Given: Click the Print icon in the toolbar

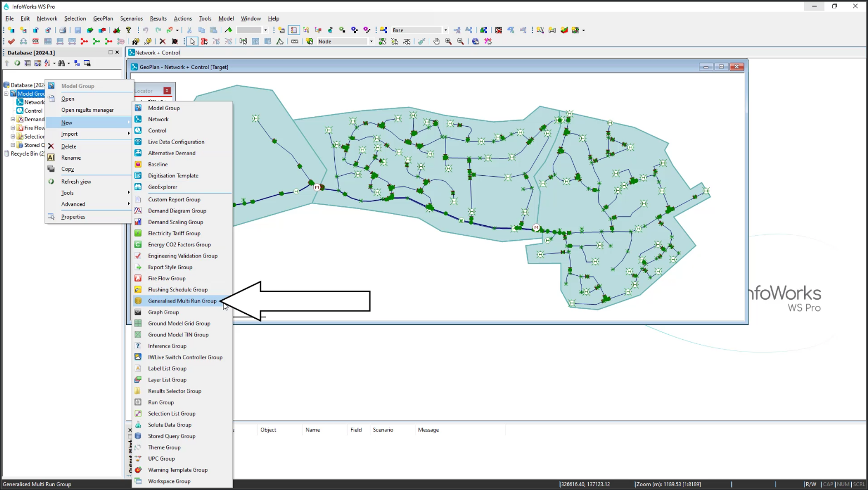Looking at the screenshot, I should (62, 30).
